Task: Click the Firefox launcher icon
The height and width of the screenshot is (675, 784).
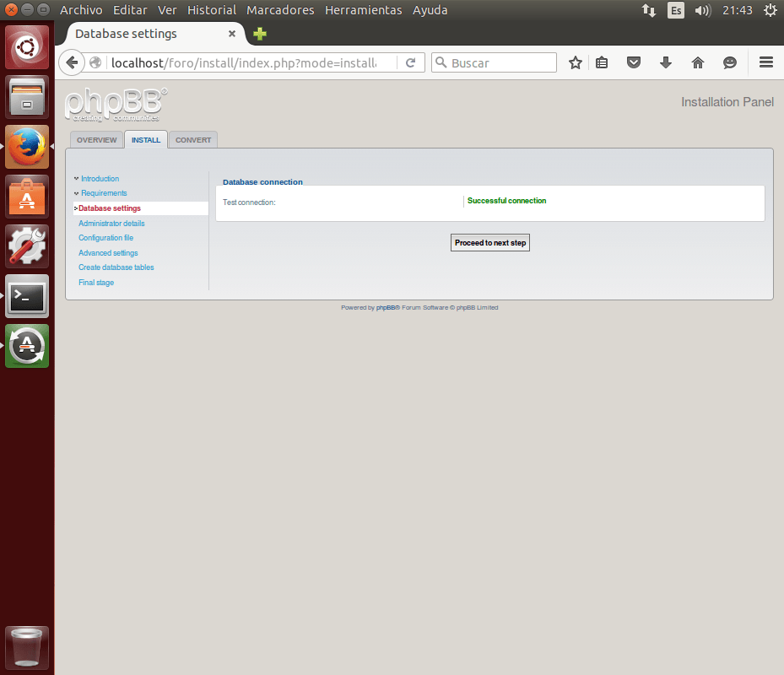Action: coord(27,147)
